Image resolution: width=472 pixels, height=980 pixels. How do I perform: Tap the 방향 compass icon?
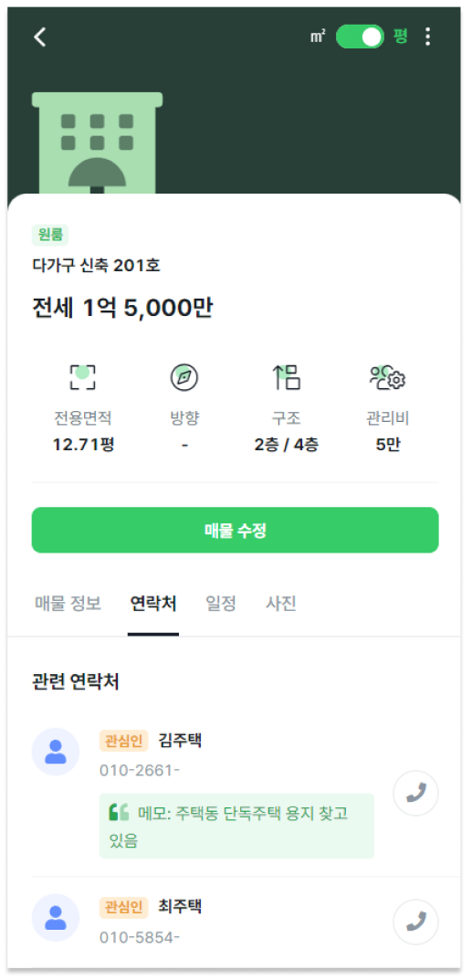[x=184, y=377]
